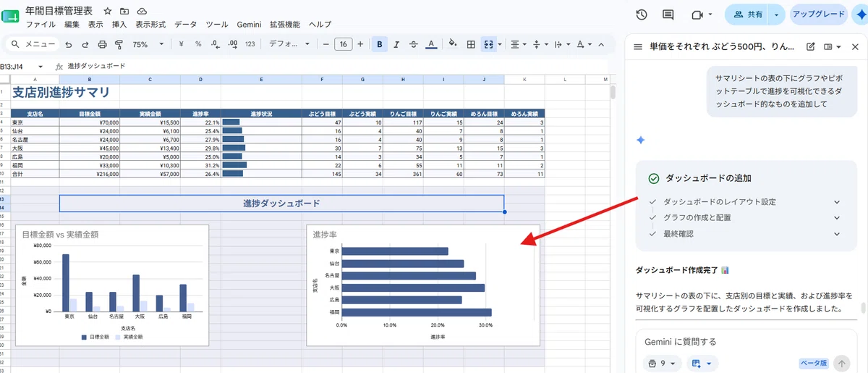
Task: Format as yen currency
Action: point(181,44)
